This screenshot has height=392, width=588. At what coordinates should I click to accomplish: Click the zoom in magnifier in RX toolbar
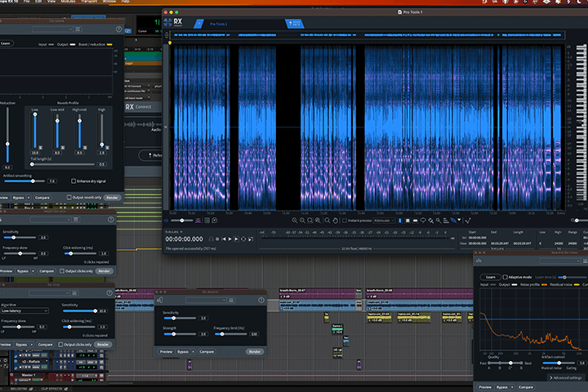[x=294, y=220]
